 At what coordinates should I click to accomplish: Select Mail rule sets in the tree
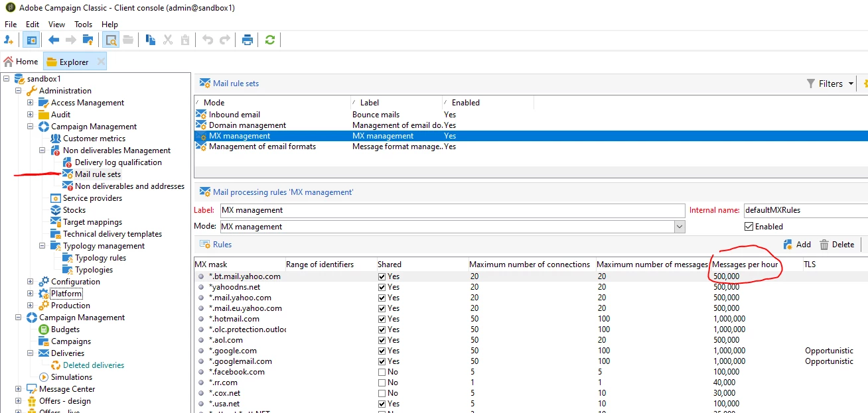(98, 174)
